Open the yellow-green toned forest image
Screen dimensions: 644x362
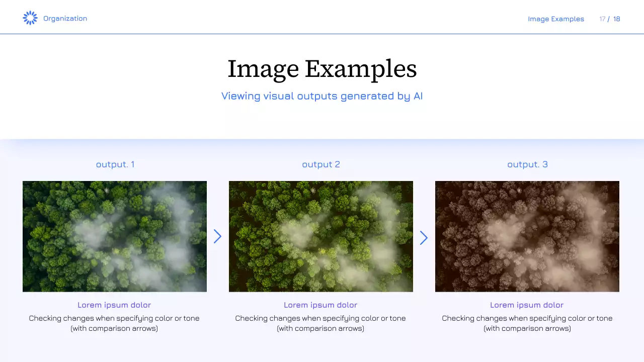click(321, 236)
